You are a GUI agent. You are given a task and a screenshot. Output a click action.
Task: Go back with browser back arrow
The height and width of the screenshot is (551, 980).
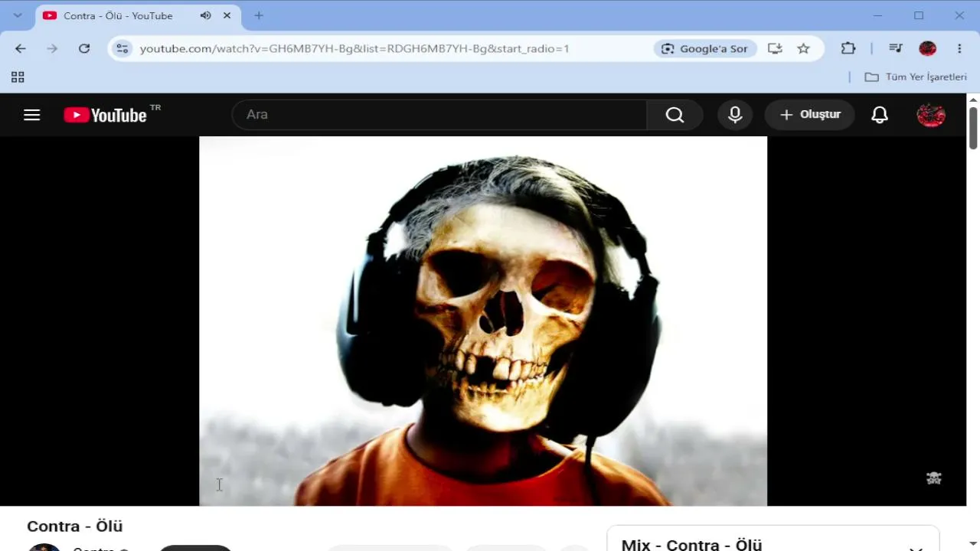pyautogui.click(x=21, y=48)
